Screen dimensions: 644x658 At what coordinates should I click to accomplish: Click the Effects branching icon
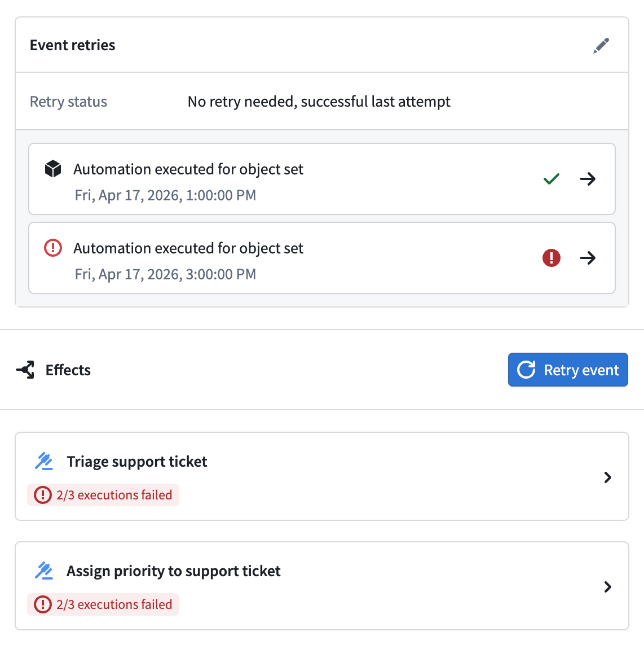coord(25,370)
